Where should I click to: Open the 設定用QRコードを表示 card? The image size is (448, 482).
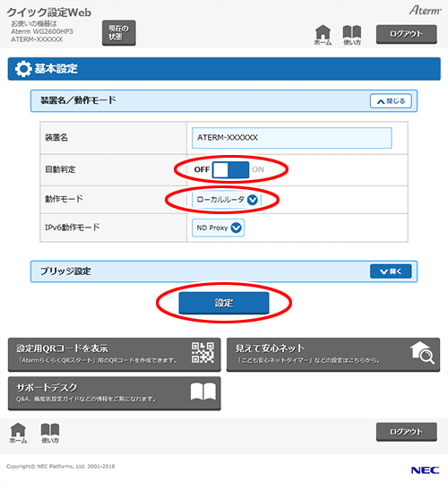(115, 355)
